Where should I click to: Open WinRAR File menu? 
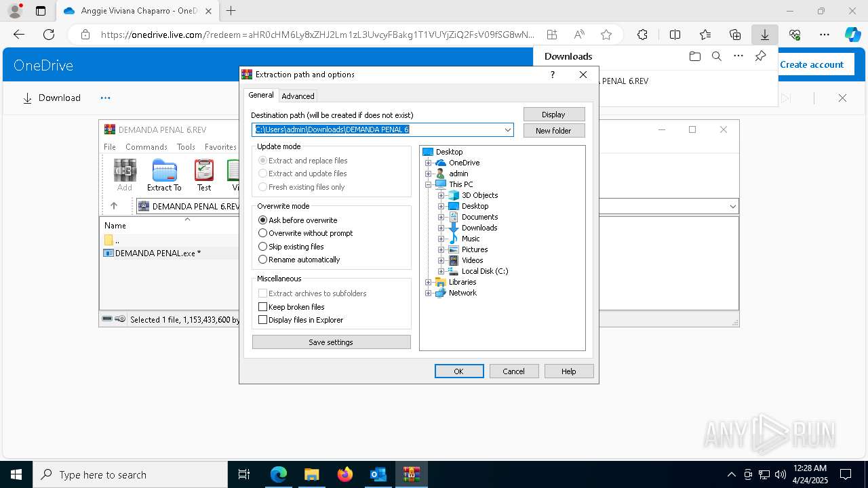[110, 147]
